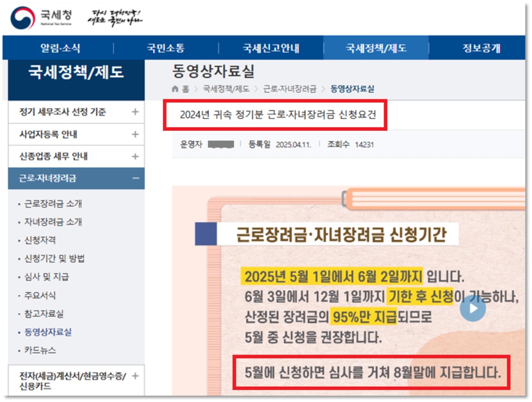Click the video thumbnail heading 근로장려금·자녀장려금 신청기간
The image size is (532, 402).
pos(341,235)
